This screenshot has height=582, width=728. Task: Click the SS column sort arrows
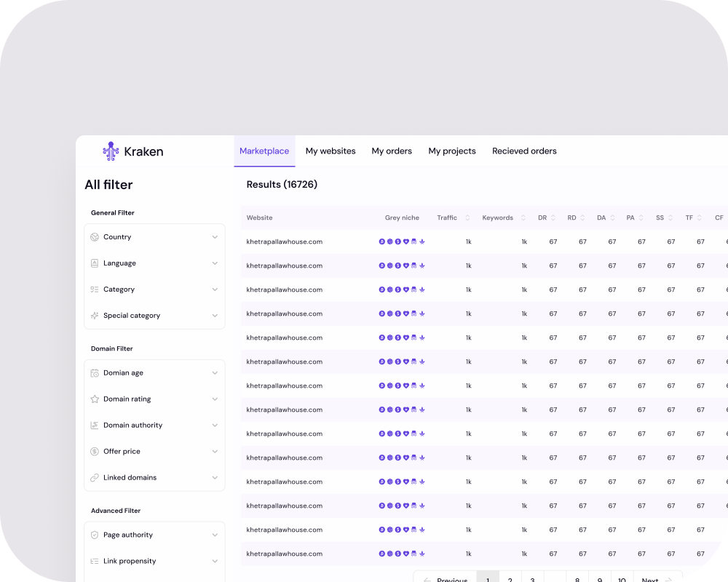tap(670, 218)
